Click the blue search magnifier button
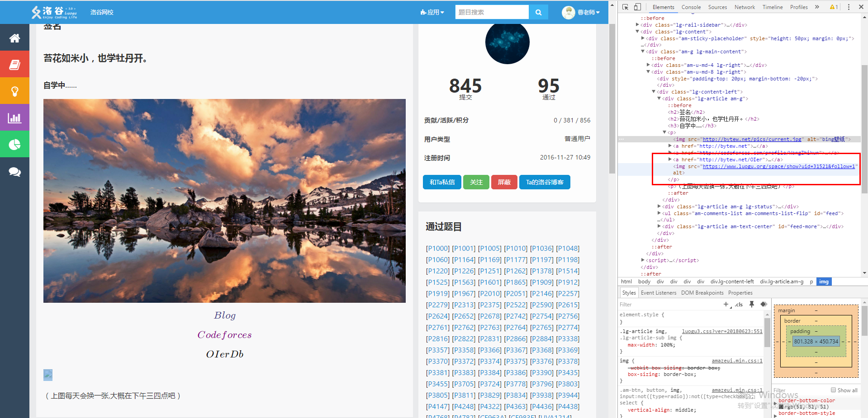The width and height of the screenshot is (868, 418). (x=538, y=12)
